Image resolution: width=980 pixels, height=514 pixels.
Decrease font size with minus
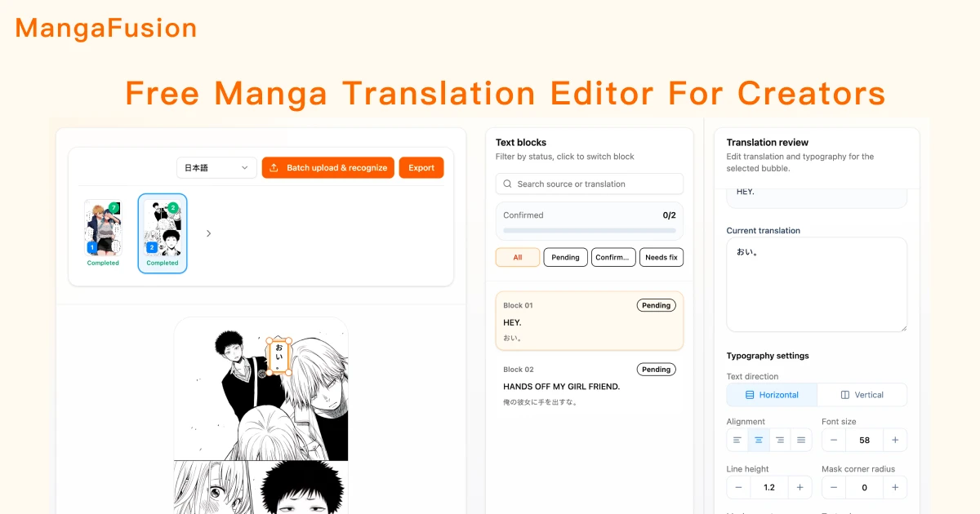click(834, 440)
